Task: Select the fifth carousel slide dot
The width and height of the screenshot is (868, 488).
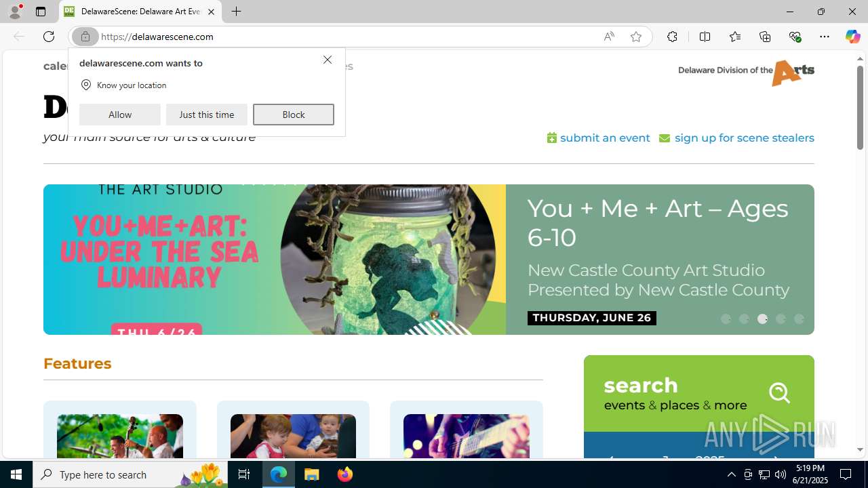Action: click(799, 319)
